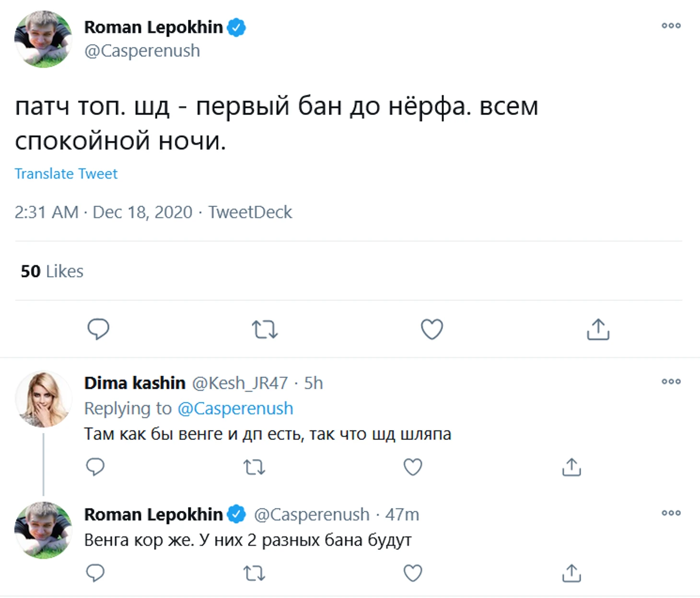
Task: View the 50 Likes list
Action: (52, 271)
